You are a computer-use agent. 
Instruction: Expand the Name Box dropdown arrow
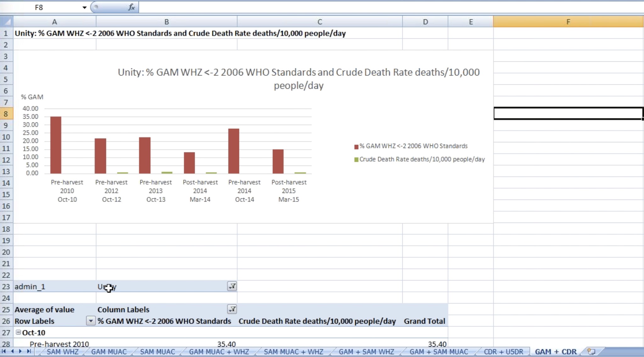point(84,7)
